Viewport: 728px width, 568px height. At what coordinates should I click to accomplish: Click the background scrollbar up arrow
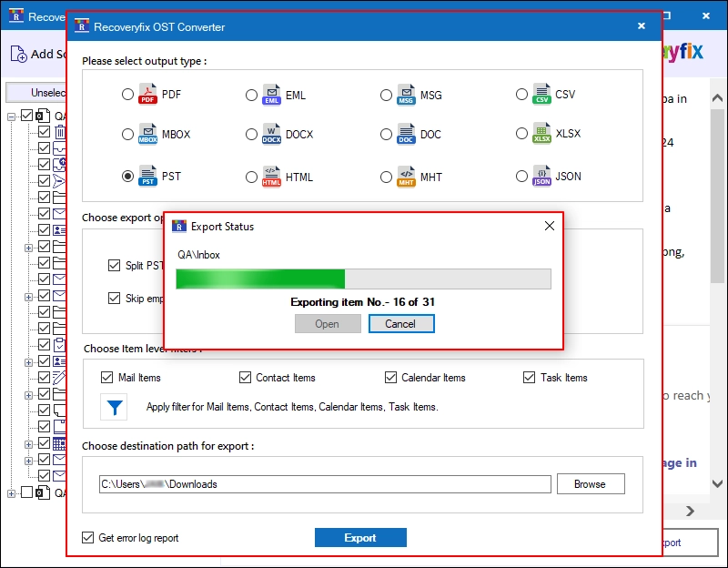[x=717, y=98]
